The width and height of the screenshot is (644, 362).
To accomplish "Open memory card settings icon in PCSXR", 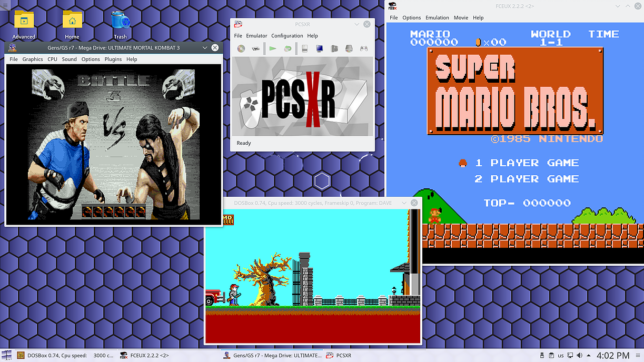I will (x=304, y=48).
